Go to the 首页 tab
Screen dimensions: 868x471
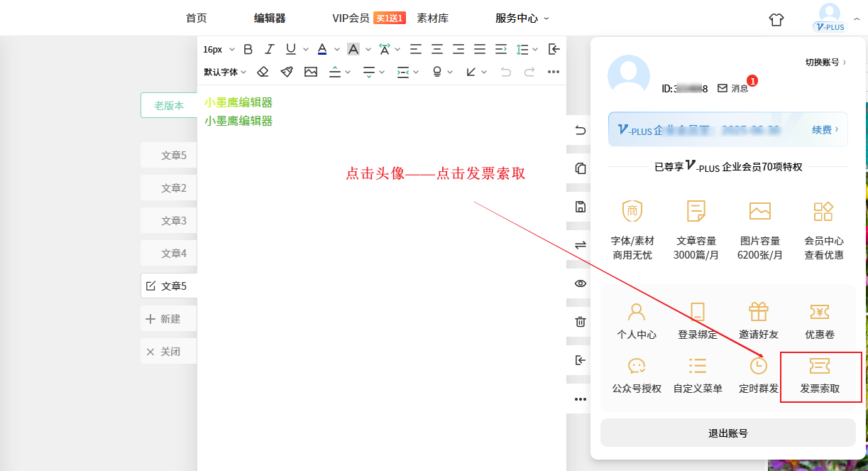[x=197, y=18]
